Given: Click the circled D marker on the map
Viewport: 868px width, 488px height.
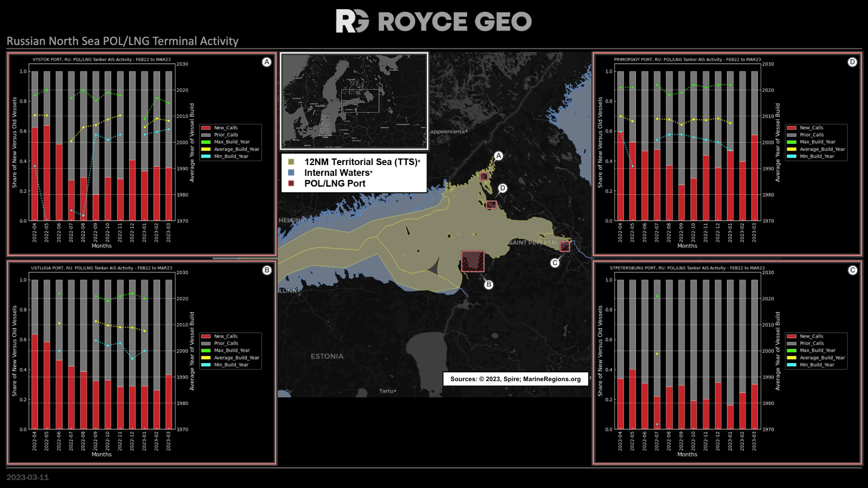Looking at the screenshot, I should pyautogui.click(x=502, y=188).
